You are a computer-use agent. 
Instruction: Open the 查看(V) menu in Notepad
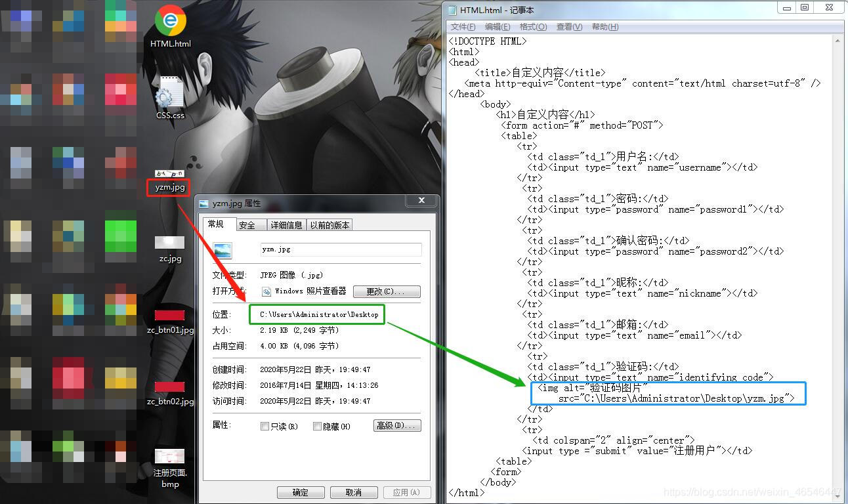pos(569,27)
